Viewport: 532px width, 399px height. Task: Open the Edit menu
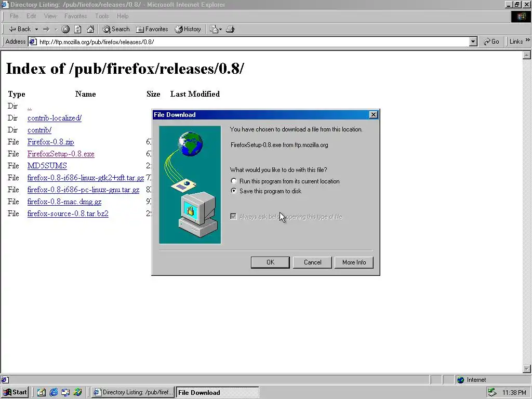click(31, 16)
